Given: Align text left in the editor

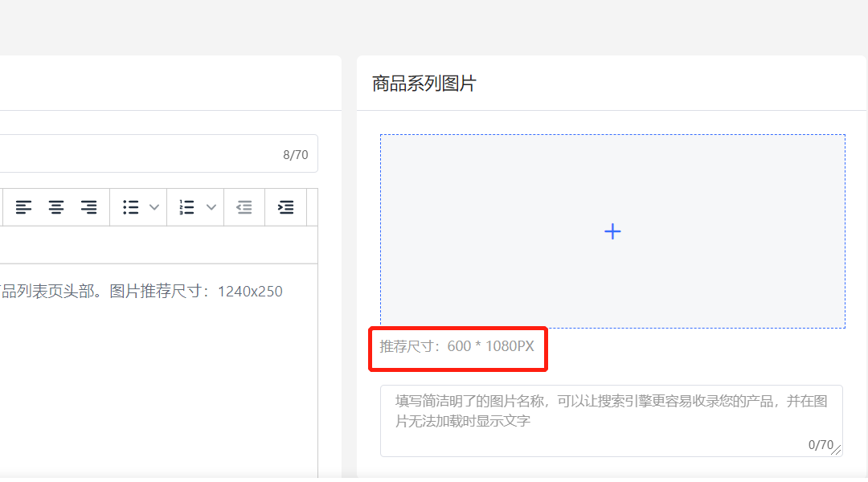Looking at the screenshot, I should 24,207.
